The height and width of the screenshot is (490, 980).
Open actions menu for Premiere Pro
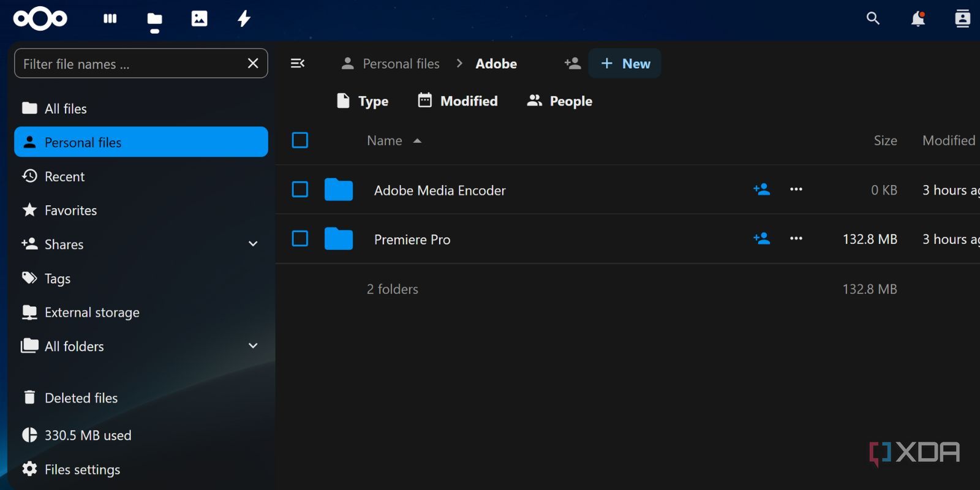tap(796, 238)
